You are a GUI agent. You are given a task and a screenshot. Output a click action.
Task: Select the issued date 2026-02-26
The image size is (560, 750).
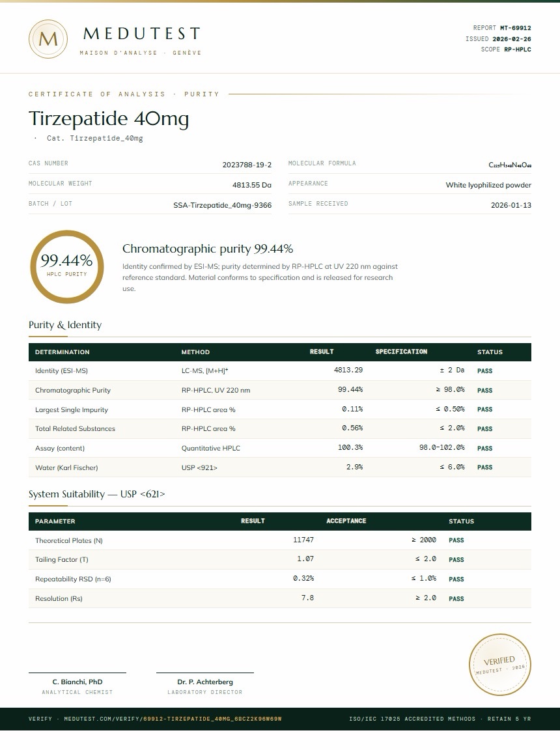[x=512, y=39]
